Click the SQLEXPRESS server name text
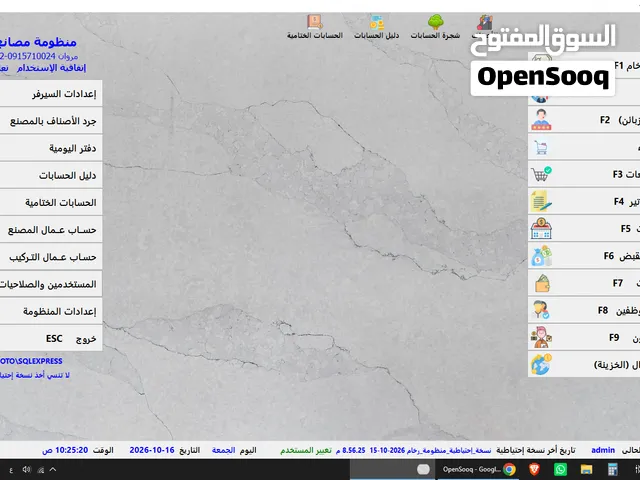This screenshot has height=480, width=640. 31,361
